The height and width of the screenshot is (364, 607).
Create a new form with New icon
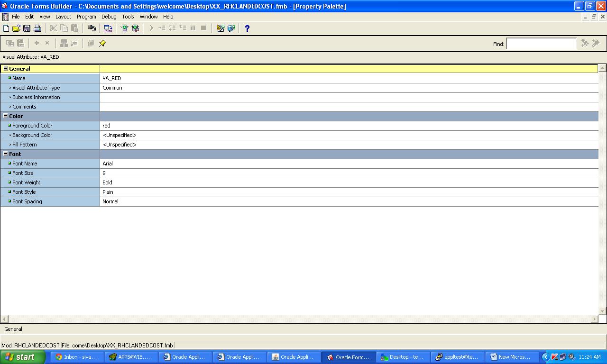tap(6, 28)
